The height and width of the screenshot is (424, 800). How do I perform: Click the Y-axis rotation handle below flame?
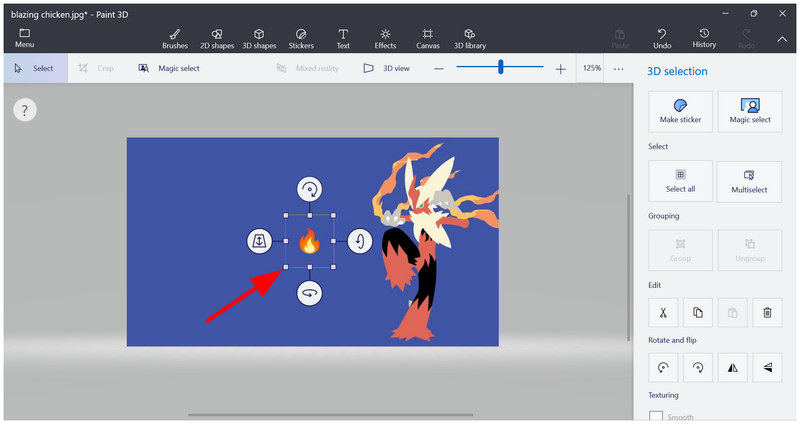[x=310, y=293]
